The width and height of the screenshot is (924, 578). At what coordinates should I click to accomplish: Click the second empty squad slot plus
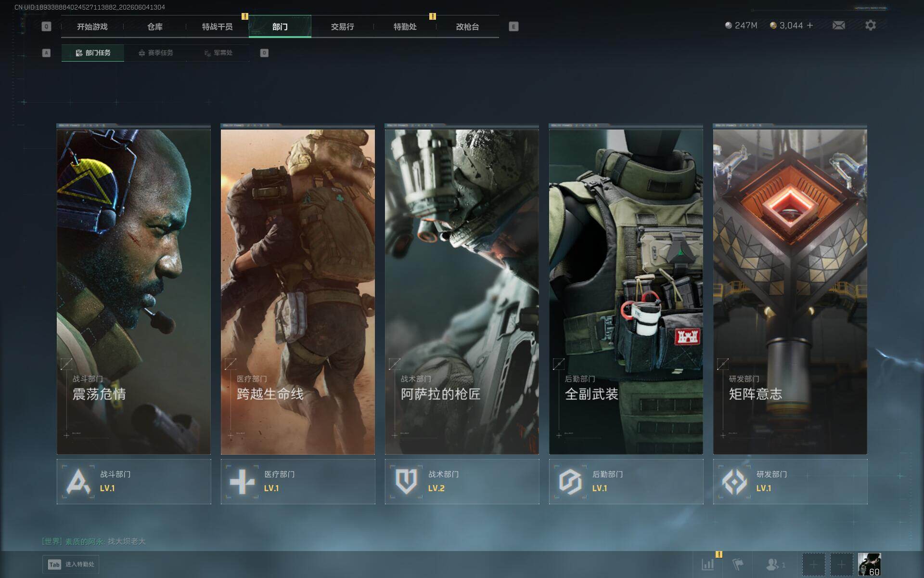tap(841, 565)
